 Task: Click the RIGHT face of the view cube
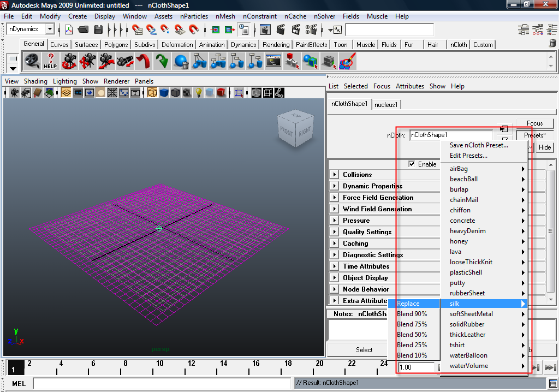(x=305, y=133)
